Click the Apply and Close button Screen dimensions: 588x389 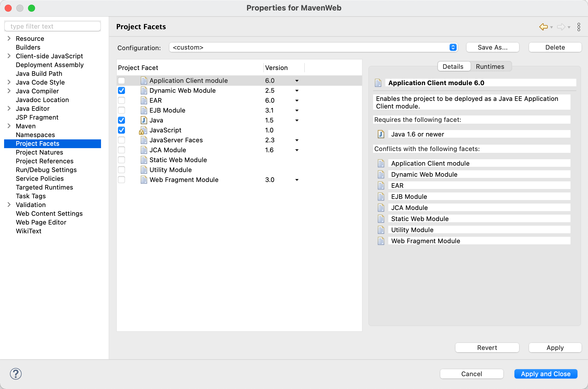545,374
